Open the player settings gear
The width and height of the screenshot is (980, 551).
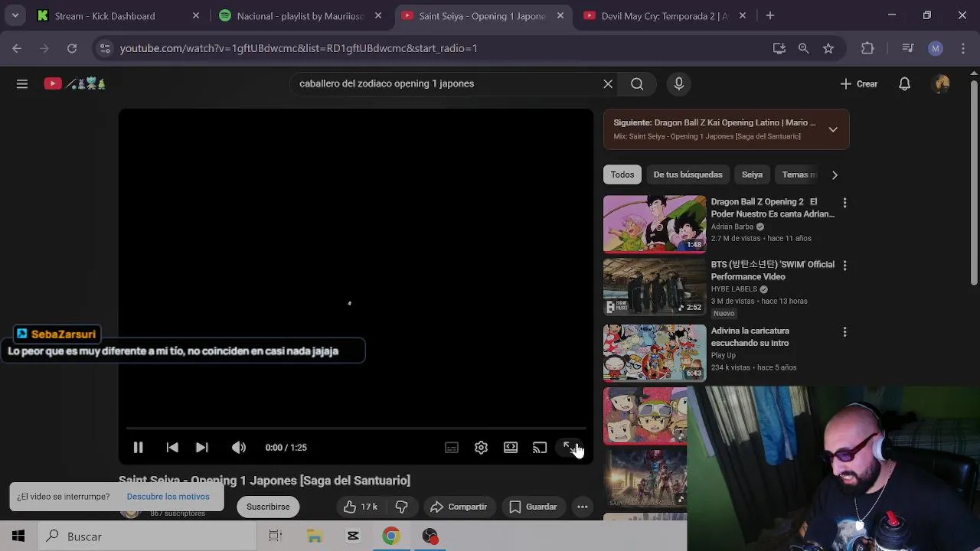481,448
